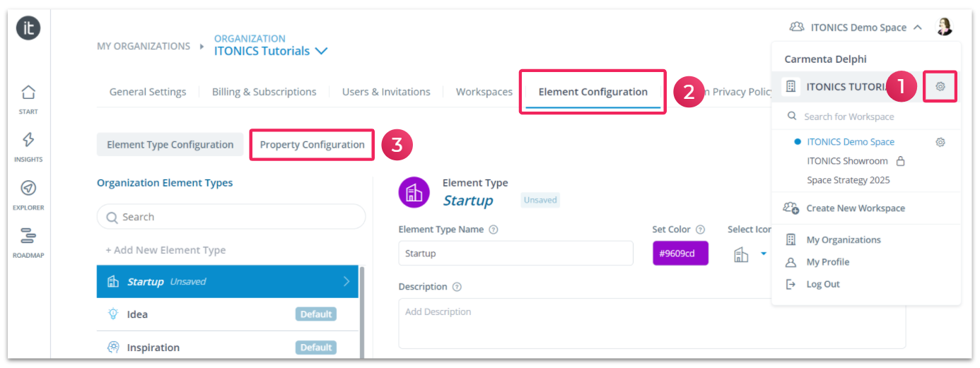Open the Select Icon dropdown arrow
The width and height of the screenshot is (980, 368).
[764, 254]
